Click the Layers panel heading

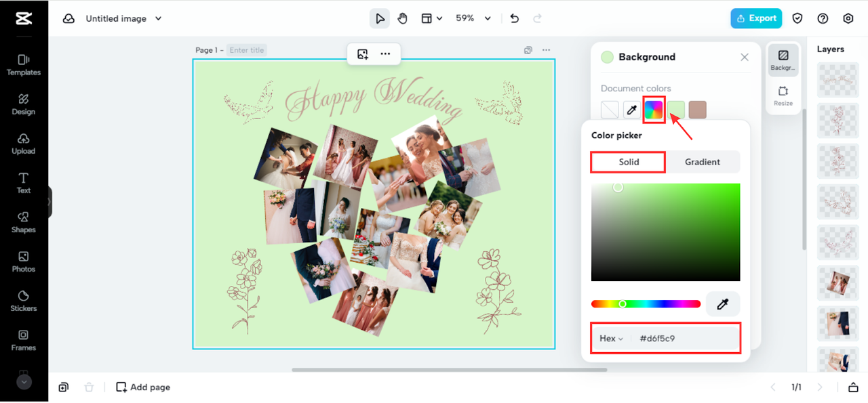coord(831,49)
